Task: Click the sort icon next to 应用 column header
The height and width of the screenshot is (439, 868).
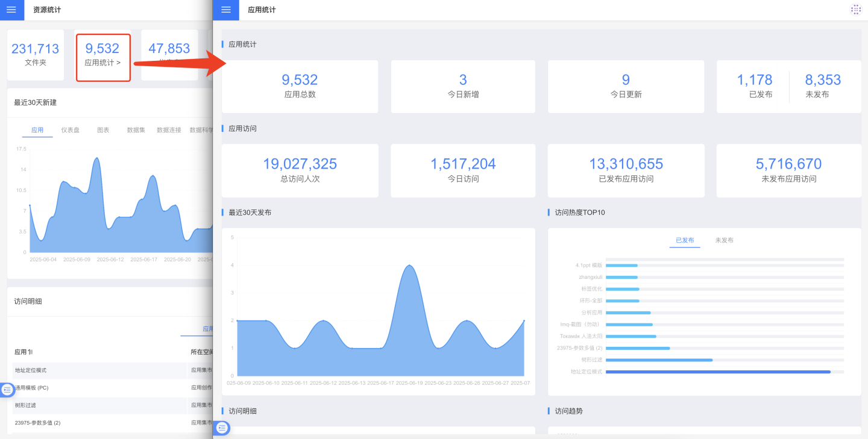Action: [x=30, y=352]
